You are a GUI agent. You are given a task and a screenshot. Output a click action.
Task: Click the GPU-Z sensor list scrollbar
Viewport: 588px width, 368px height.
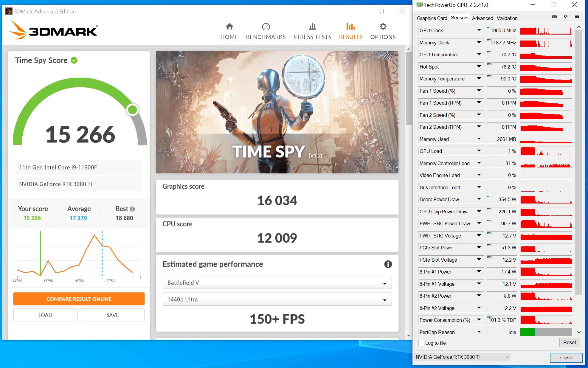[579, 162]
